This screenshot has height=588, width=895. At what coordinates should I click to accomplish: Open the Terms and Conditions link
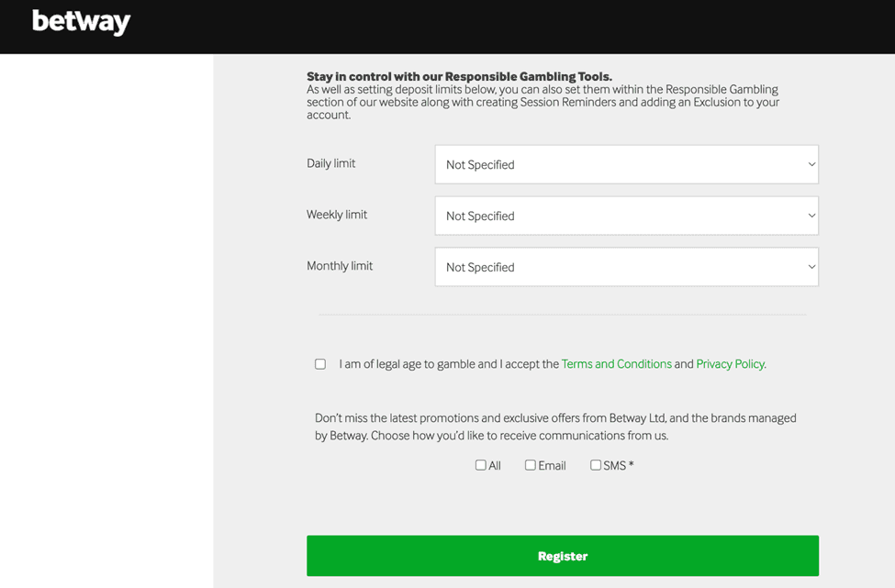pos(616,364)
